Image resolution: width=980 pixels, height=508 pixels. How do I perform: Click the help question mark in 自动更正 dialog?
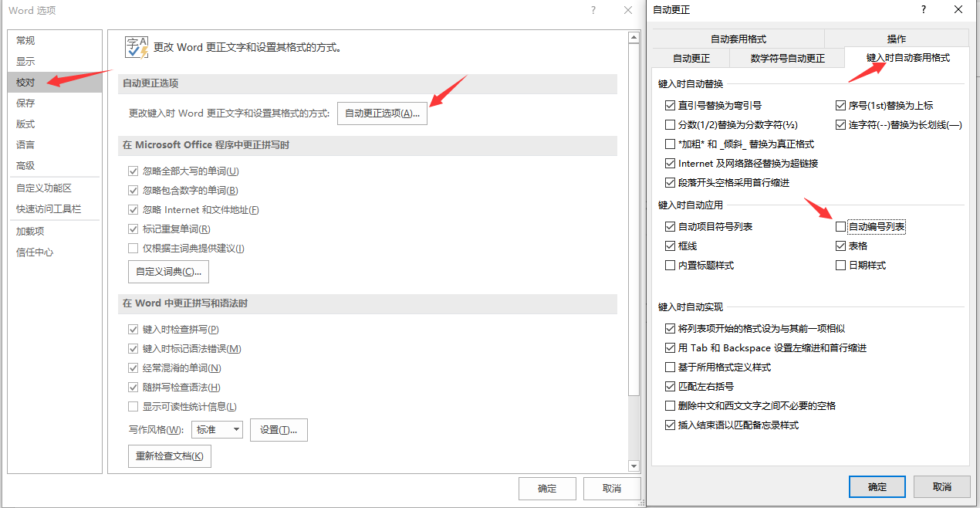924,9
